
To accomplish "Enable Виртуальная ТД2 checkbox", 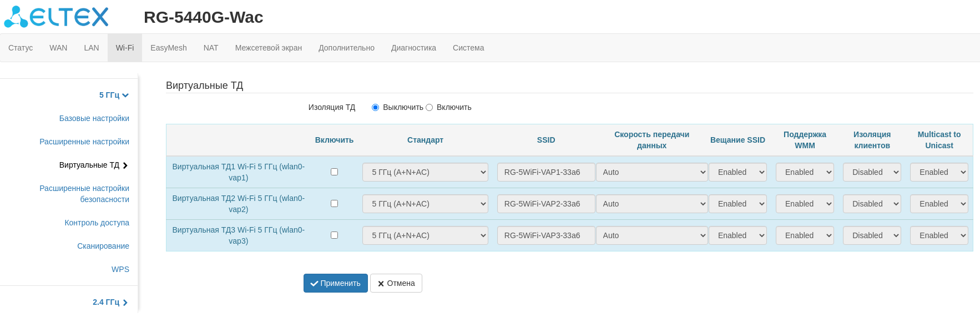I will [x=334, y=204].
